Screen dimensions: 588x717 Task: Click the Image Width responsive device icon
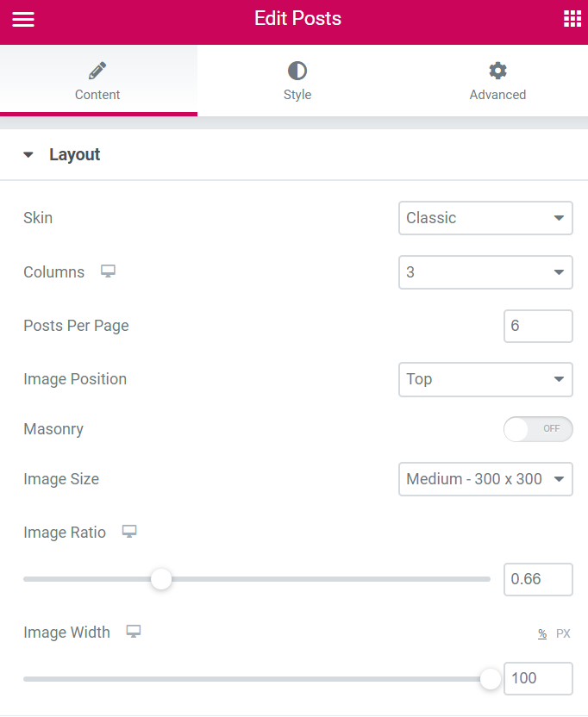pyautogui.click(x=134, y=632)
